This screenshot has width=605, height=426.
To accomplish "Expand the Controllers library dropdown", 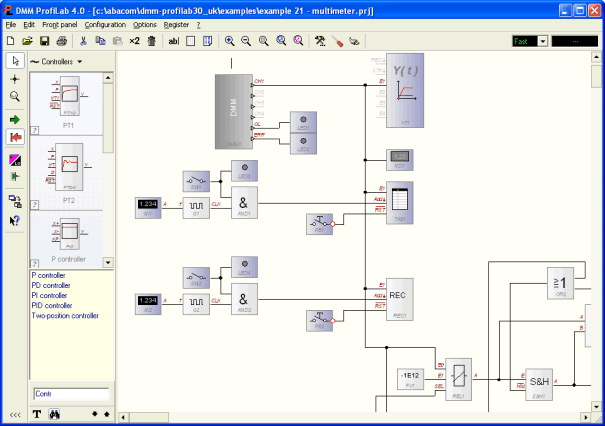I will pos(79,62).
